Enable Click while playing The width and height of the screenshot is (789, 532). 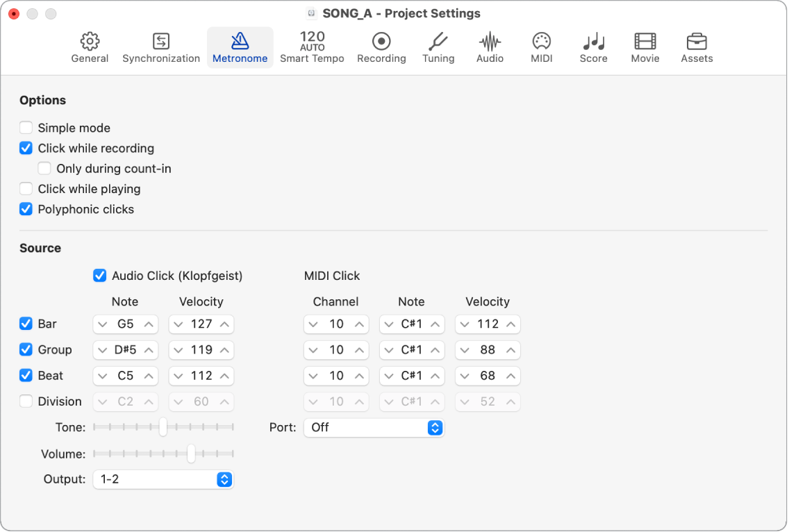click(x=26, y=189)
